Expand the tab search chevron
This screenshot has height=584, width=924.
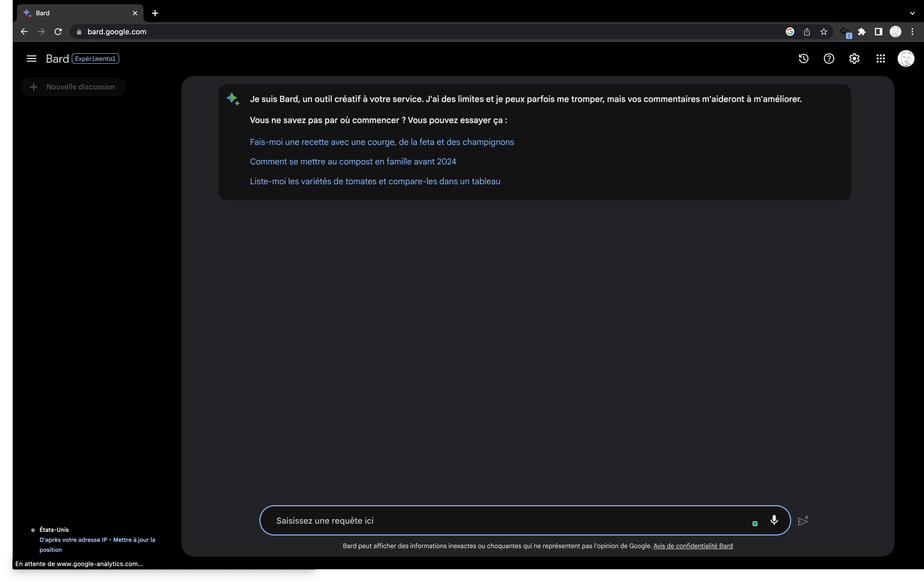coord(912,13)
